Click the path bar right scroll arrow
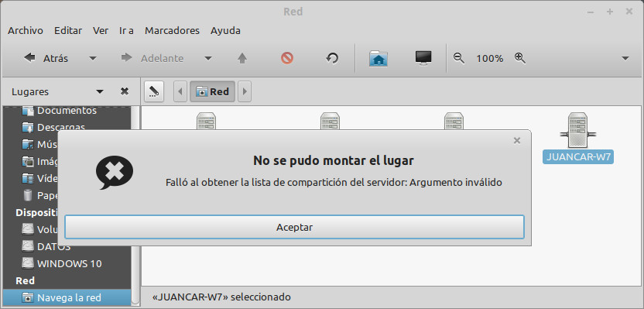Image resolution: width=644 pixels, height=309 pixels. coord(245,91)
